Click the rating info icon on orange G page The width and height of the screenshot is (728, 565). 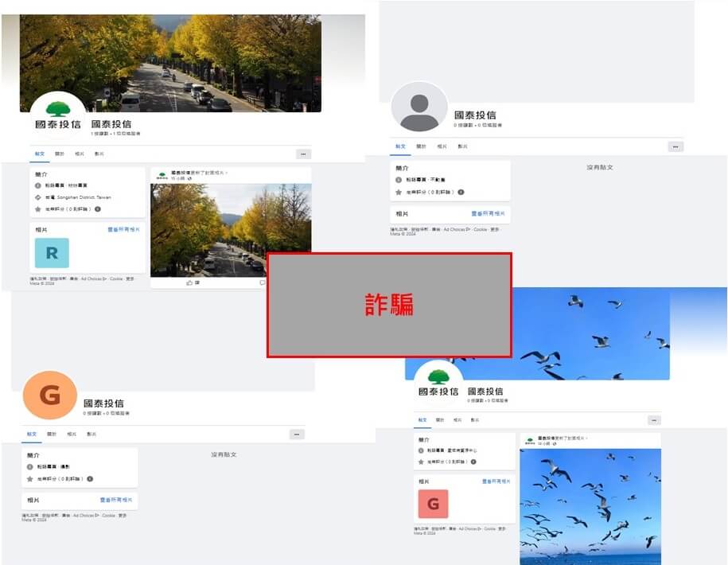click(x=90, y=479)
